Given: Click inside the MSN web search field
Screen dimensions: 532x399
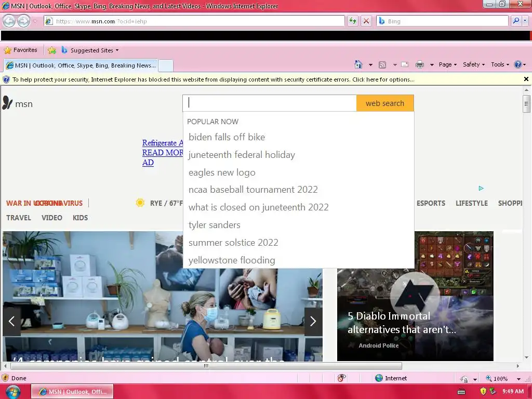Looking at the screenshot, I should (x=270, y=103).
